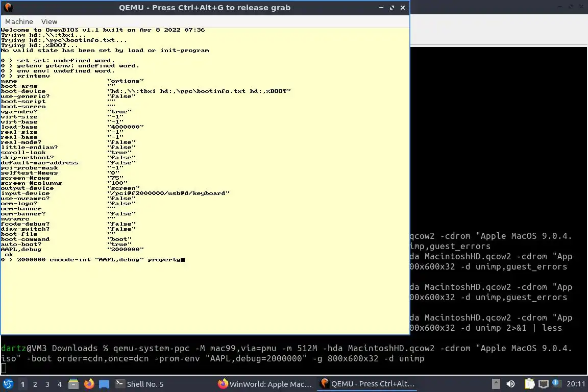
Task: Click the 'output-device' variable name
Action: point(28,188)
